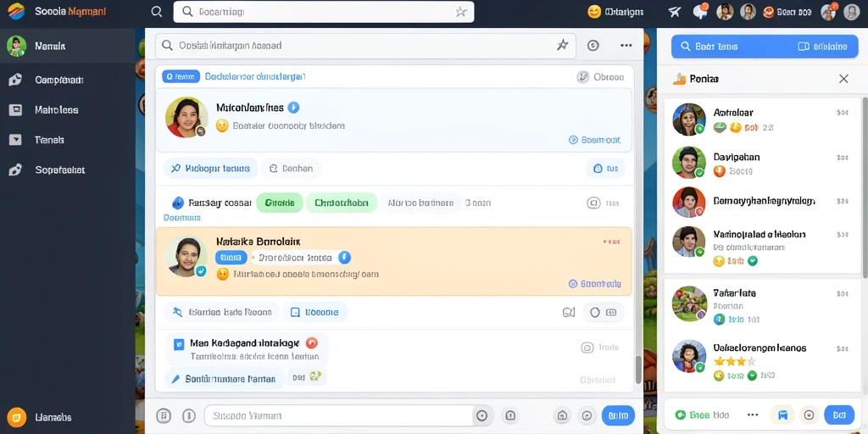Click the right panel scrollbar
The image size is (868, 434).
point(865,187)
